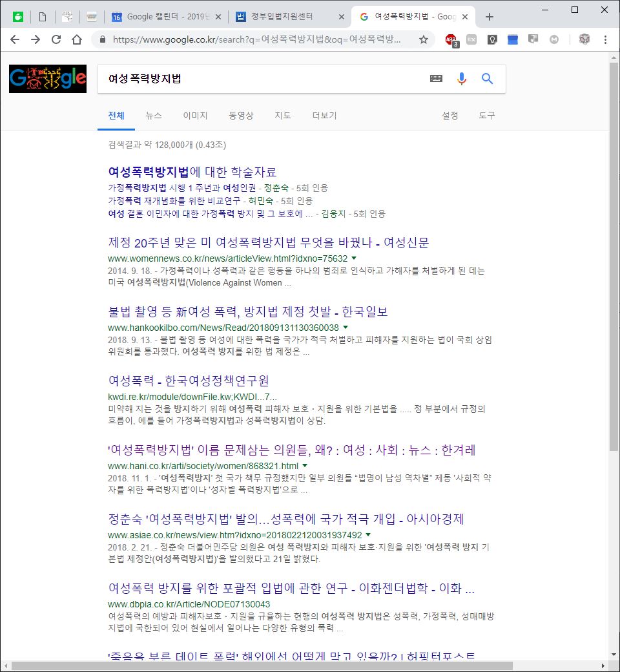Open the Adblock extension icon
Image resolution: width=620 pixels, height=672 pixels.
451,39
